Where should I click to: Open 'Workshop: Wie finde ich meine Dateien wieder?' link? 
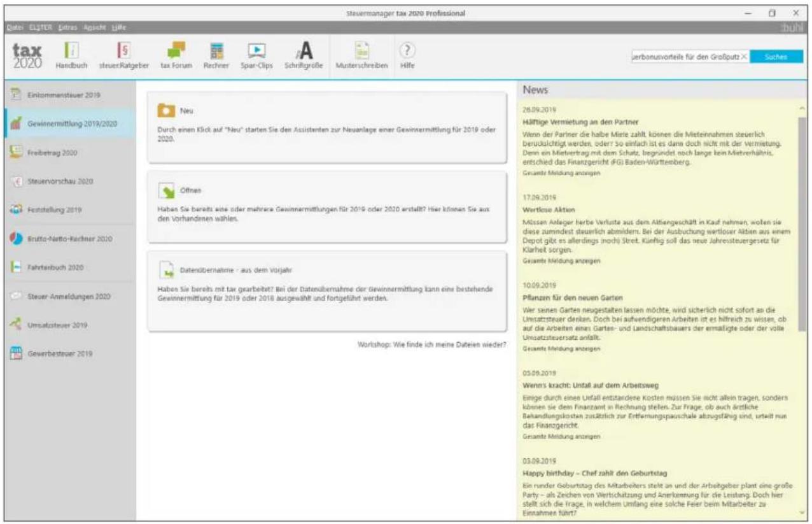point(432,344)
